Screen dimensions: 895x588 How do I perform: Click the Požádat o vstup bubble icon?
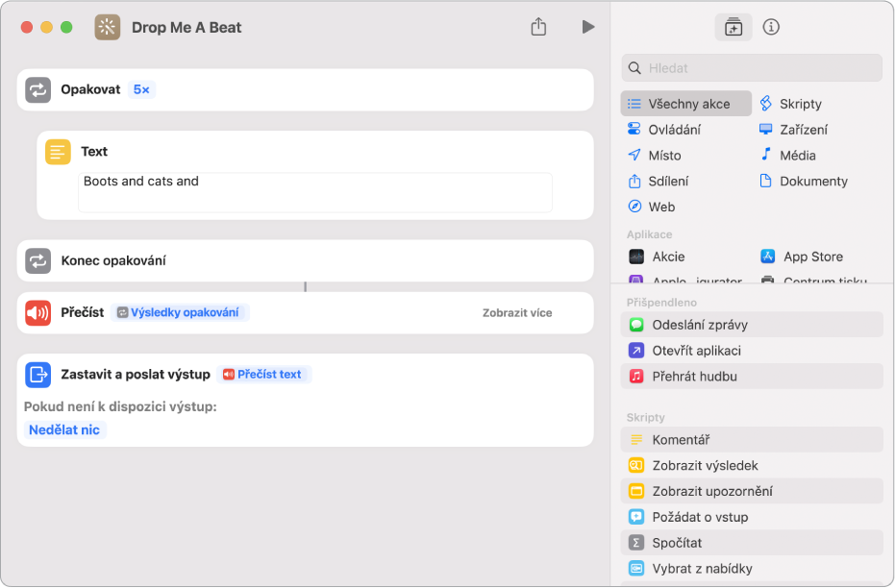point(636,517)
